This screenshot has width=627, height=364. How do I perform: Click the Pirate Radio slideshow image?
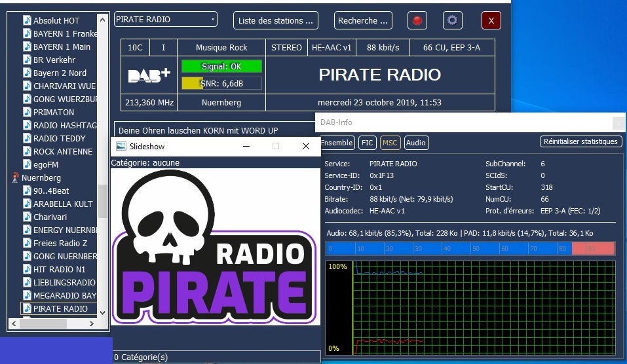click(x=215, y=247)
